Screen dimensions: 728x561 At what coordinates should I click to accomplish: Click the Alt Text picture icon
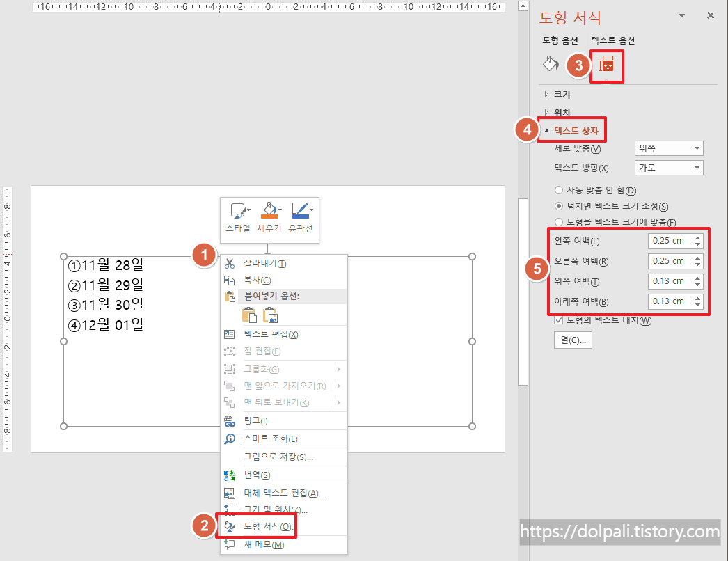(230, 493)
